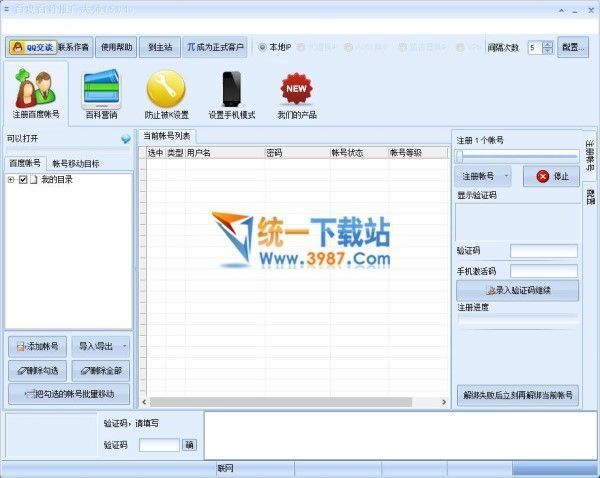The width and height of the screenshot is (600, 478).
Task: Open the 百科营销 card icon
Action: pyautogui.click(x=101, y=93)
